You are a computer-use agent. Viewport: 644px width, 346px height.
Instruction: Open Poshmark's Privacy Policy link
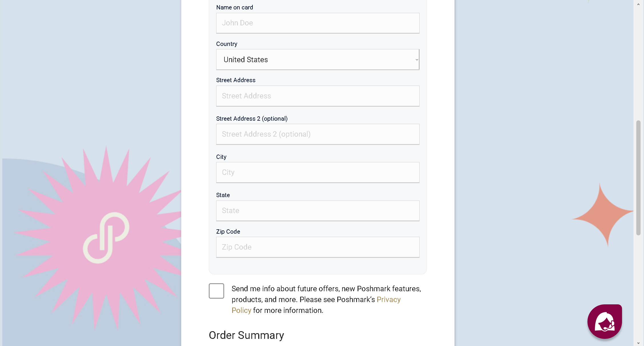point(388,300)
